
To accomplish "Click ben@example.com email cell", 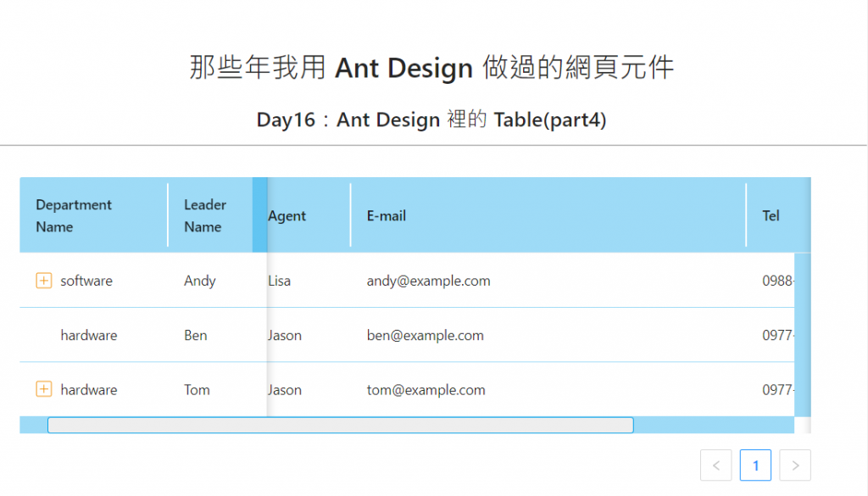I will (x=548, y=335).
